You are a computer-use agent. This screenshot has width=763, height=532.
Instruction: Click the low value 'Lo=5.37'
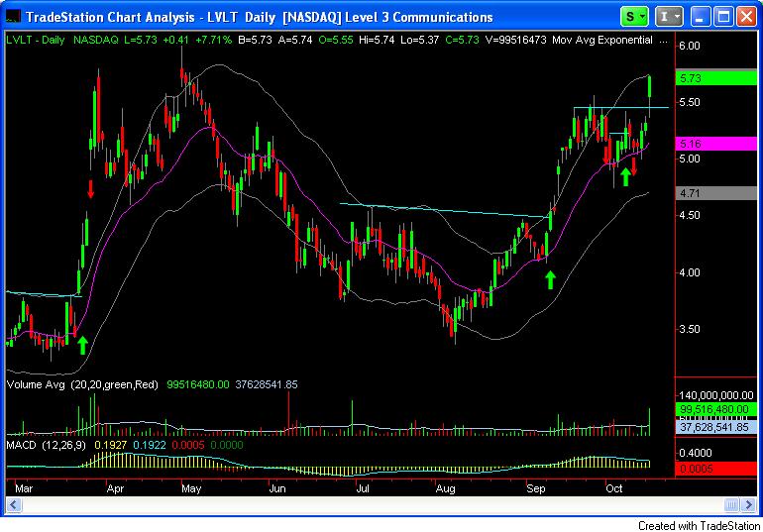coord(420,41)
